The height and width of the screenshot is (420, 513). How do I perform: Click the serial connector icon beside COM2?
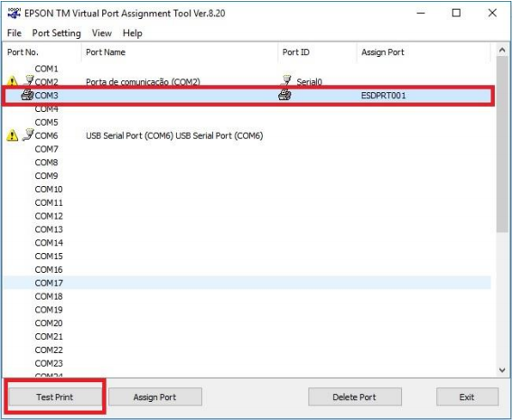click(x=29, y=80)
